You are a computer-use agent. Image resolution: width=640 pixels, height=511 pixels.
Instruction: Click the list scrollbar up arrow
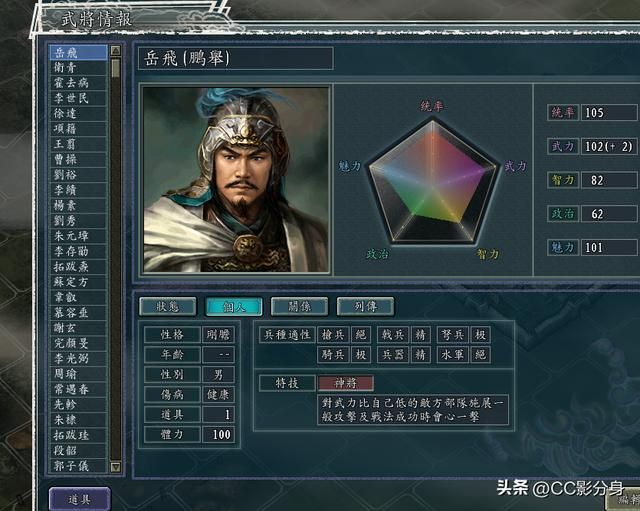coord(116,51)
